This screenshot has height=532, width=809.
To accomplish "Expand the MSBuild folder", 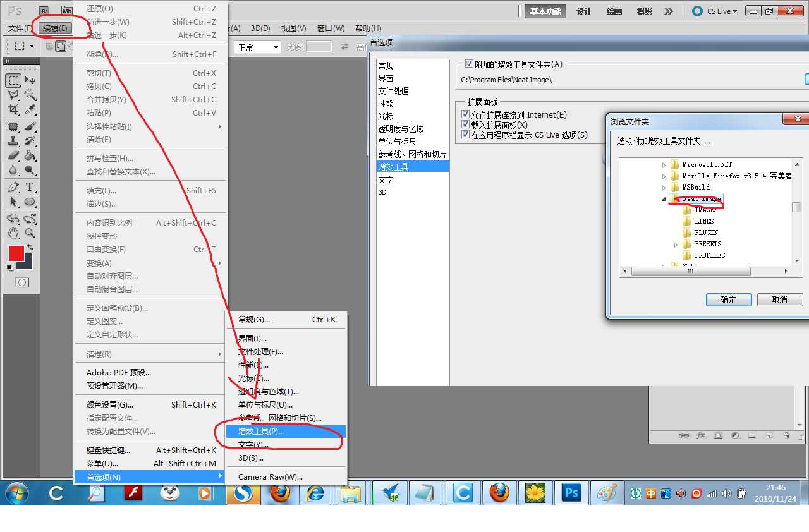I will click(x=664, y=188).
